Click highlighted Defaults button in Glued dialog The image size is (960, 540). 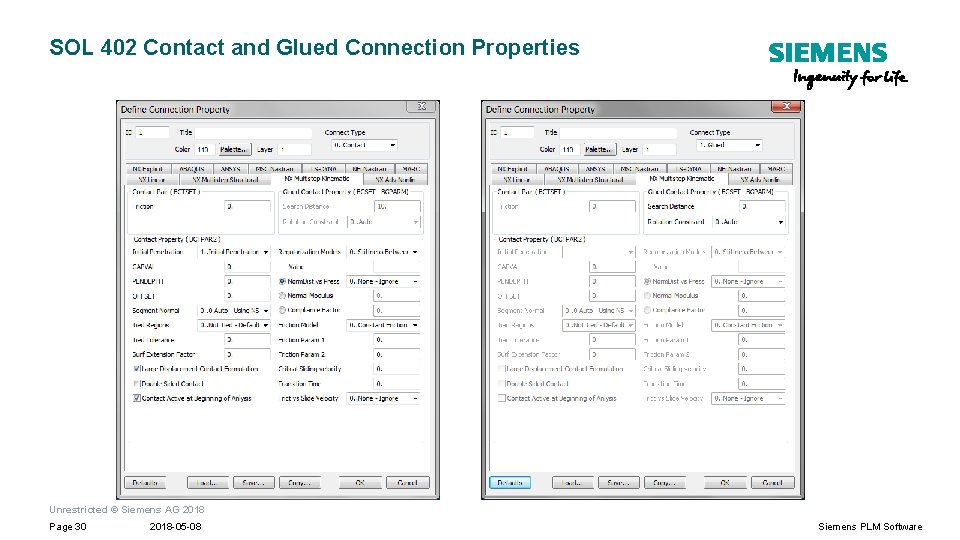(x=510, y=483)
